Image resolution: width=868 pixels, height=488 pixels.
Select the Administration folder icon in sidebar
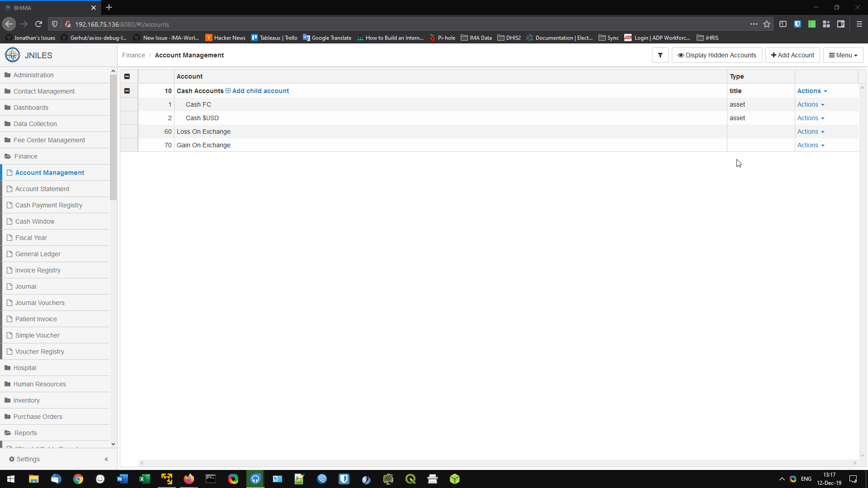coord(8,75)
